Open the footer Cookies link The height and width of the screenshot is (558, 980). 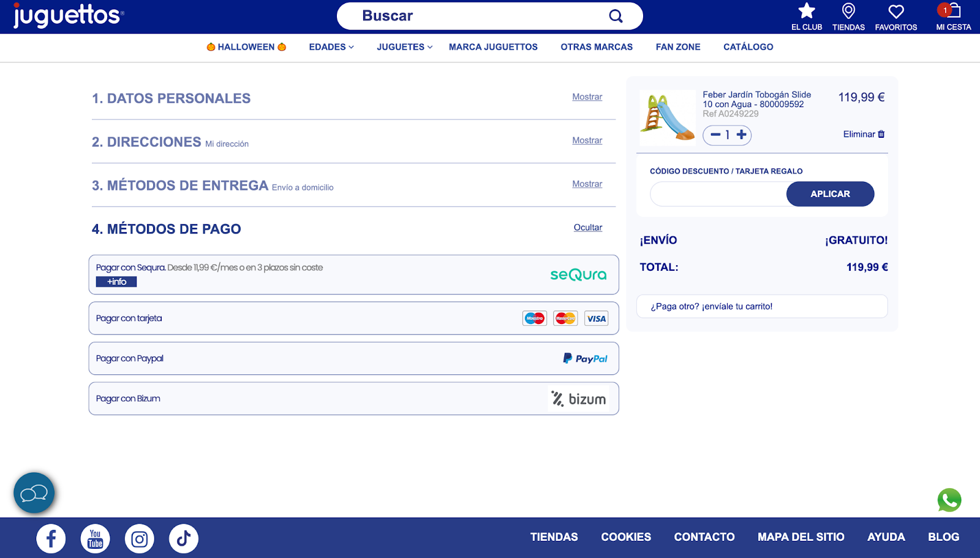[x=626, y=537]
